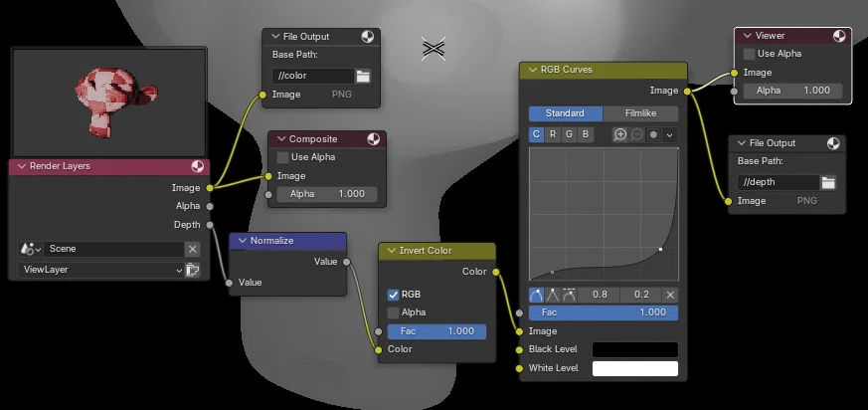Screen dimensions: 868x410
Task: Open the White Level color swatch
Action: [x=635, y=368]
